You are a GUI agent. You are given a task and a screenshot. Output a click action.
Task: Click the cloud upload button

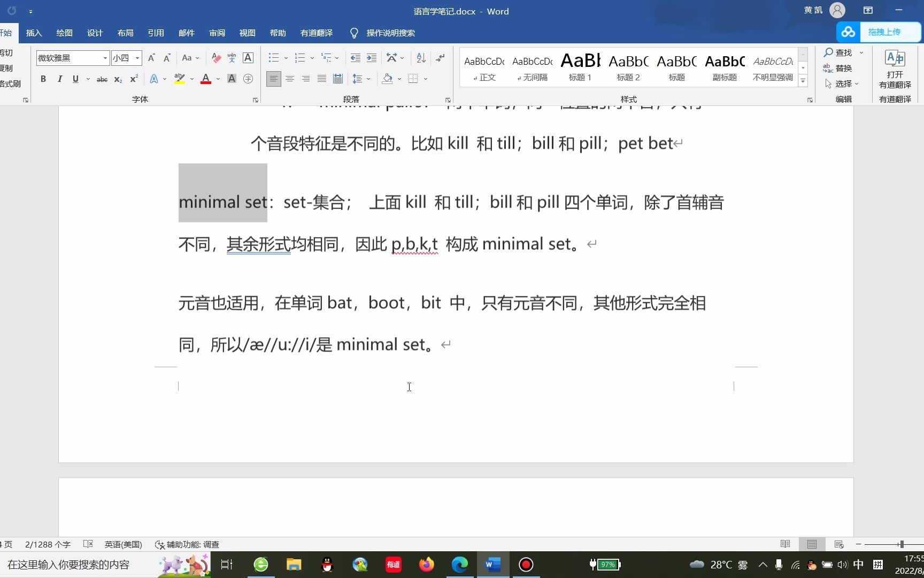pos(879,32)
